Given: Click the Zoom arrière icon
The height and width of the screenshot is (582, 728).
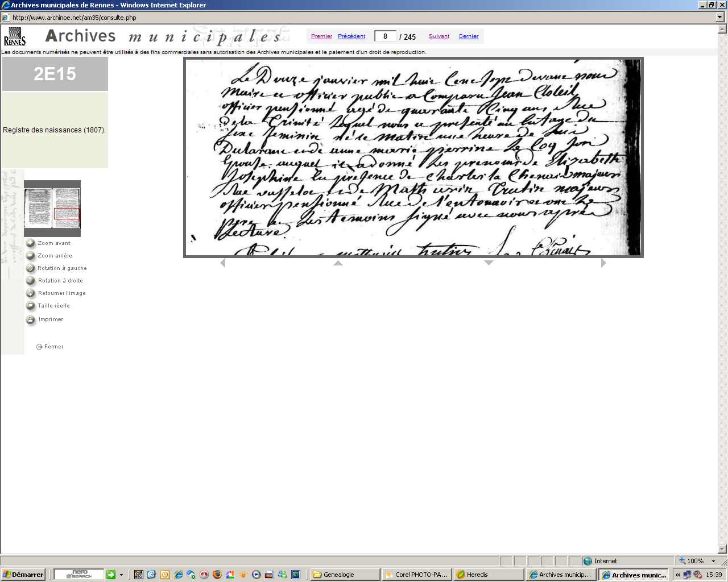Looking at the screenshot, I should pos(31,256).
